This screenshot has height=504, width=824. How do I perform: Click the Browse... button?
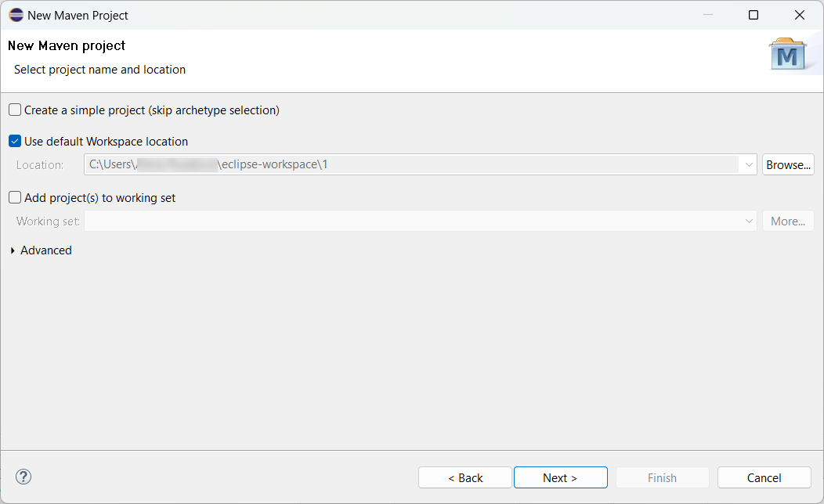(788, 165)
